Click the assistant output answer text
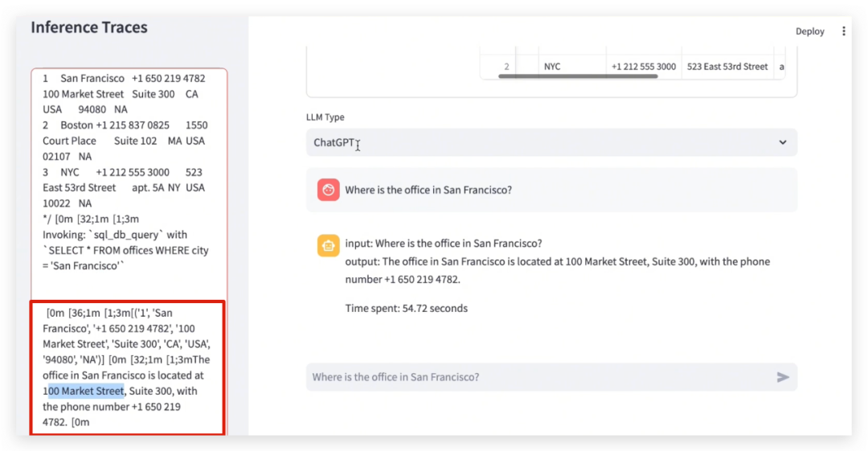 pos(558,270)
